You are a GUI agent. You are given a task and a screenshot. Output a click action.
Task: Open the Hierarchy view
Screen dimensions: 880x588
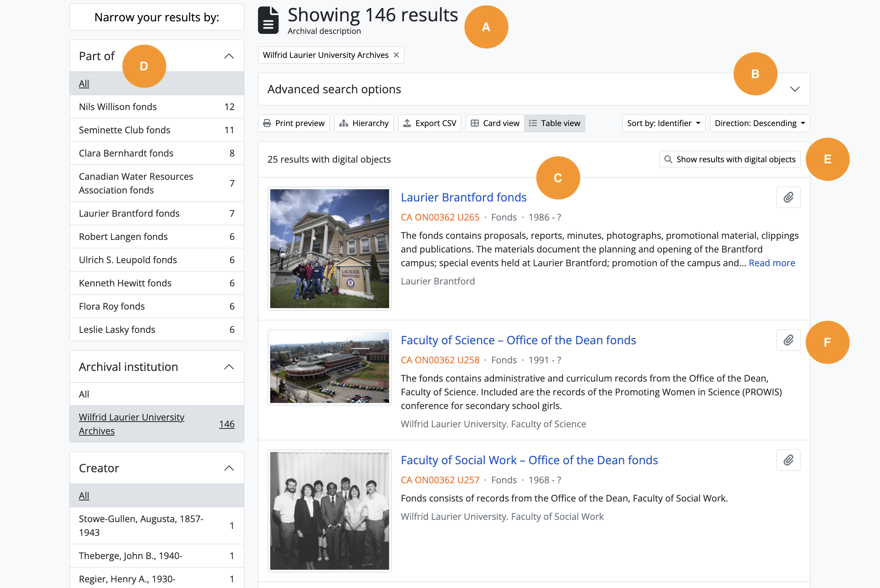coord(364,123)
